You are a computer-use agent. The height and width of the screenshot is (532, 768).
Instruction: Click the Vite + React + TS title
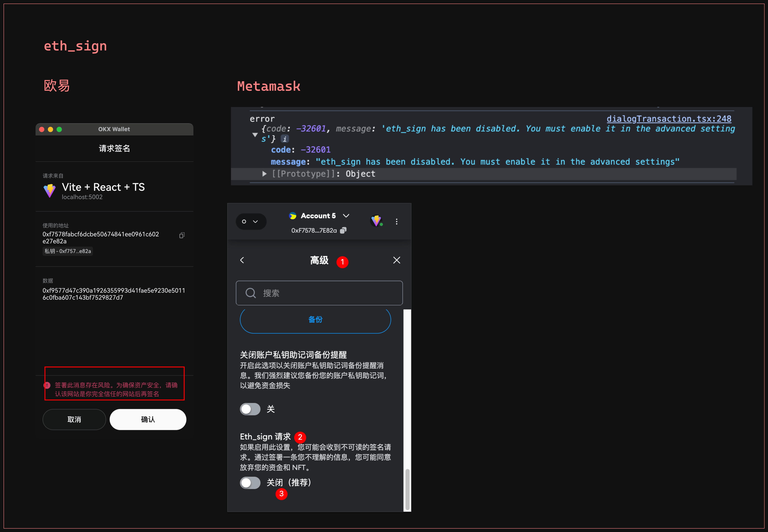point(103,187)
